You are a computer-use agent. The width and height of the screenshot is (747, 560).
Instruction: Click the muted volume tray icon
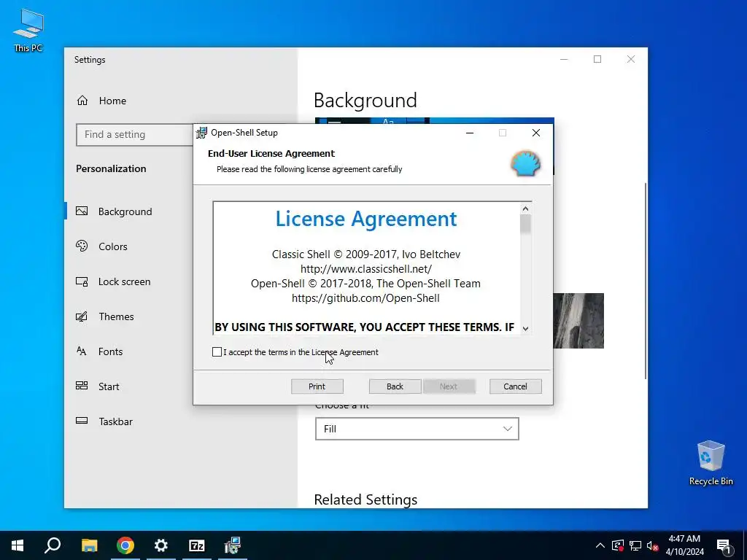click(x=652, y=545)
